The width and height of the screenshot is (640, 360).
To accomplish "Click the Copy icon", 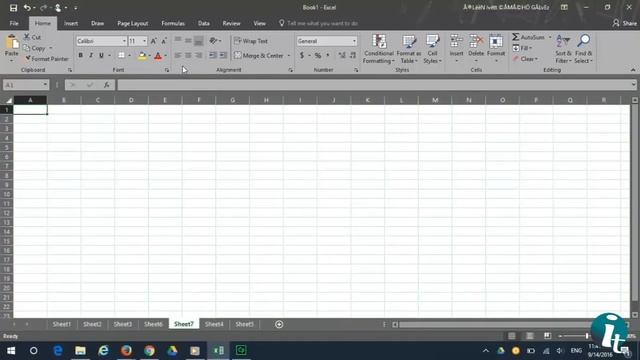I will (27, 48).
